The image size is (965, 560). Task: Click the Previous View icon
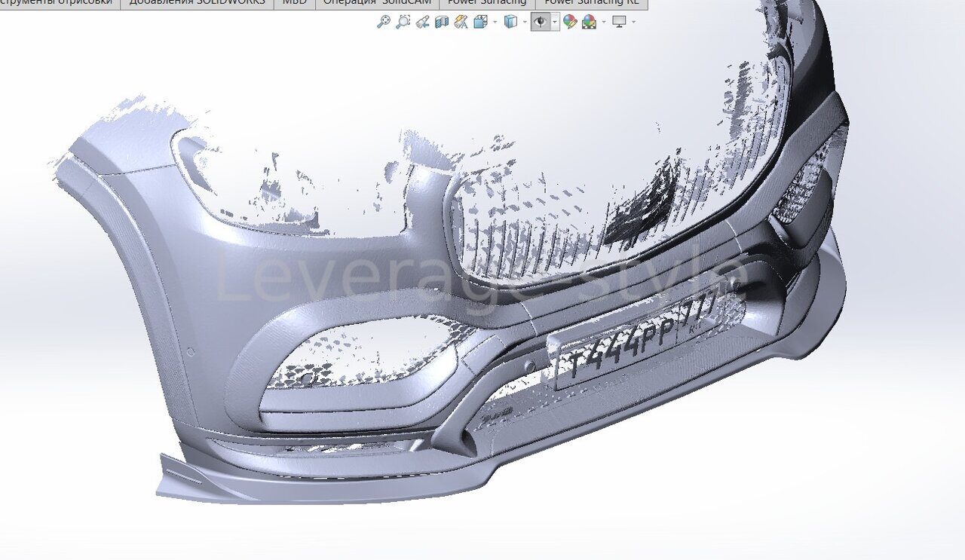(423, 22)
